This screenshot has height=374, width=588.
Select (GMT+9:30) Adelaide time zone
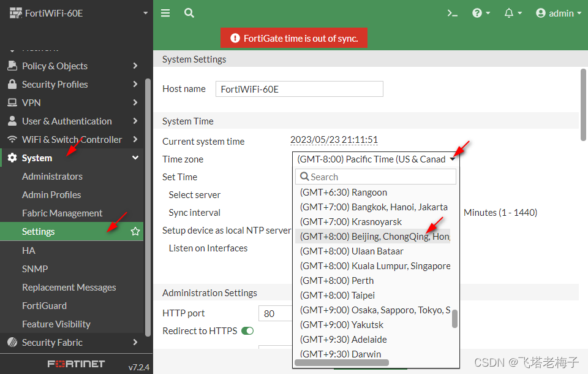click(x=343, y=339)
